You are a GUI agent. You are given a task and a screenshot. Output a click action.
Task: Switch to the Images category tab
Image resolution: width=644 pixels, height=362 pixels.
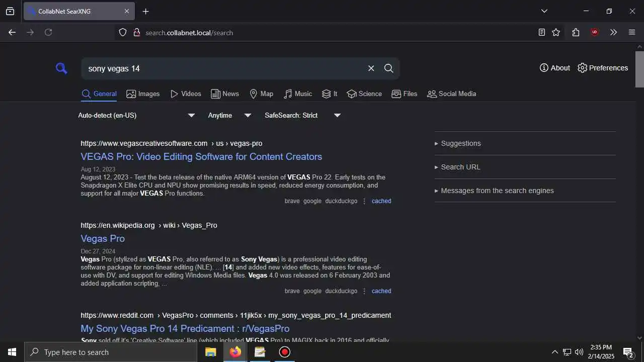tap(143, 94)
